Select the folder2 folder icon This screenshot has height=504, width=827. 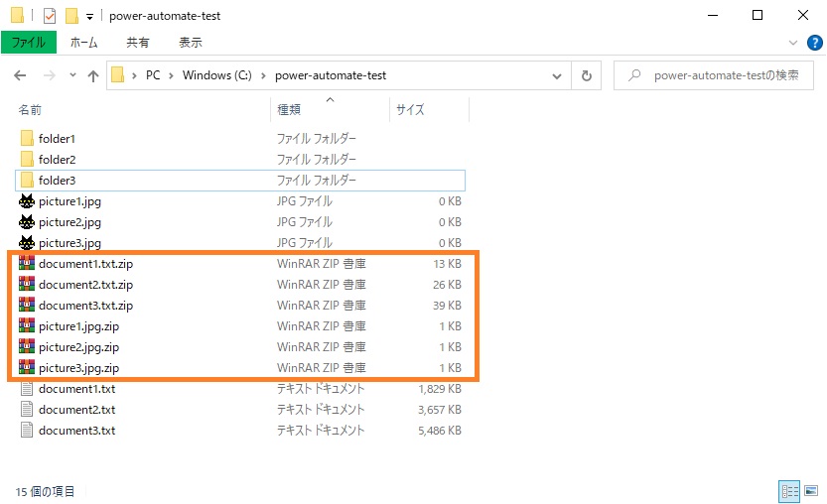pos(27,159)
